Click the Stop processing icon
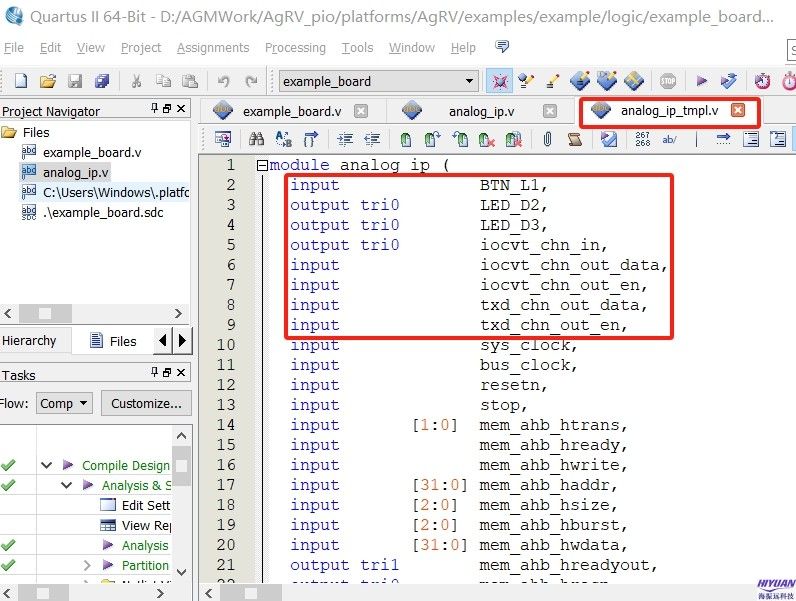Screen dimensions: 796x601 click(668, 81)
